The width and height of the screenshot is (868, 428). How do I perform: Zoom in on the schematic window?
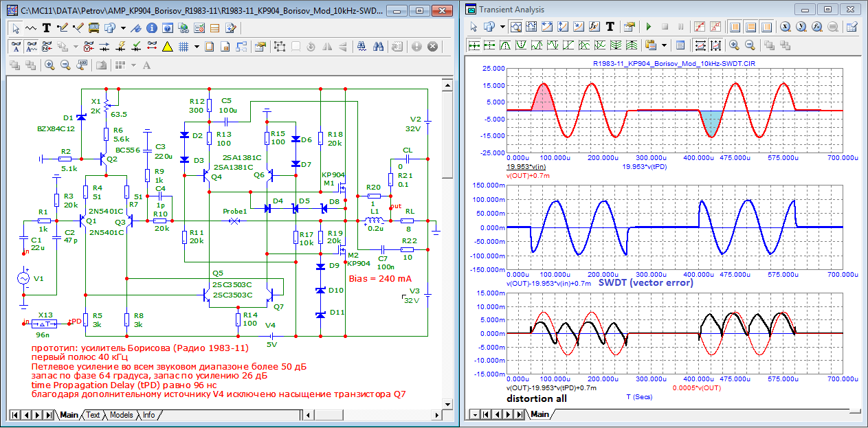(49, 65)
